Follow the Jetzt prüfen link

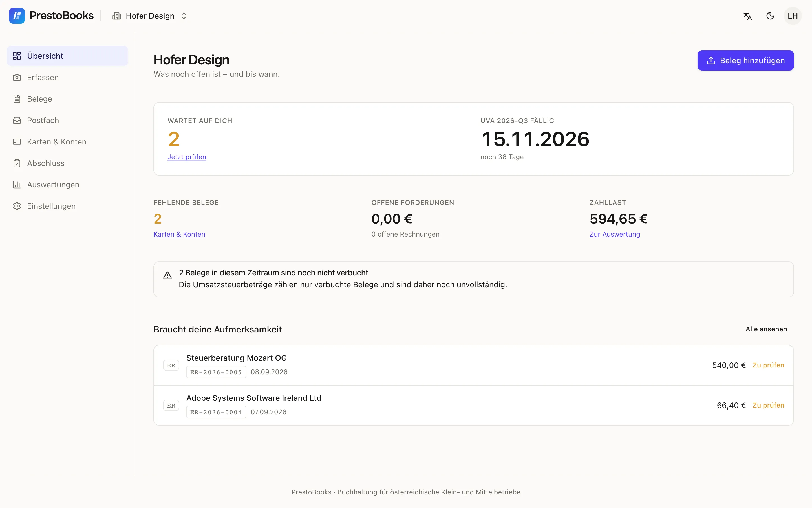click(187, 157)
